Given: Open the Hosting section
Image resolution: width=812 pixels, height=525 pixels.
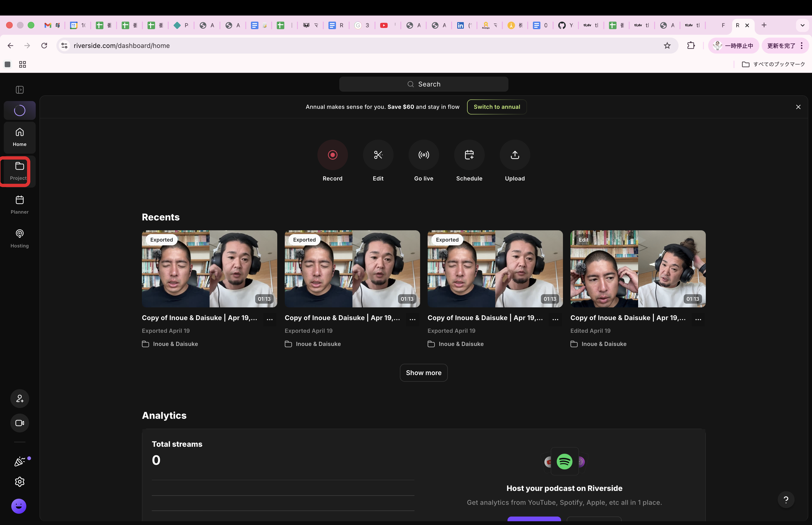Looking at the screenshot, I should [x=20, y=239].
